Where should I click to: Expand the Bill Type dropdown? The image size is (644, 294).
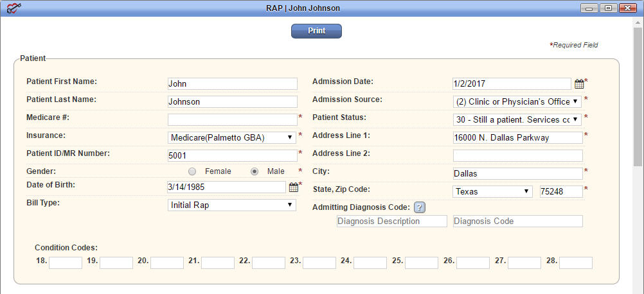click(x=231, y=205)
